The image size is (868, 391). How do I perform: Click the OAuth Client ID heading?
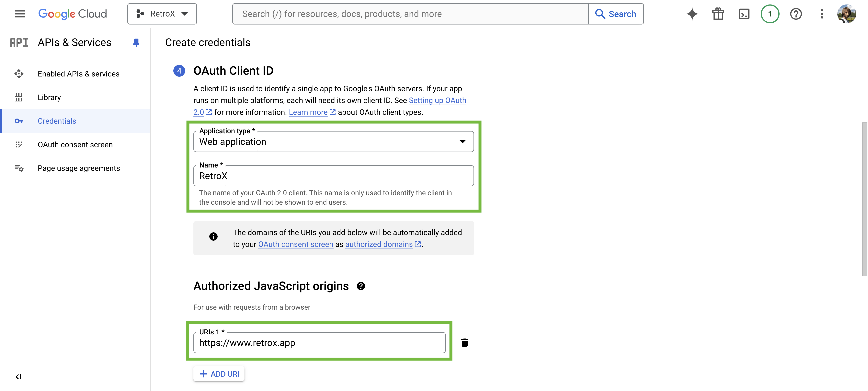pos(233,71)
